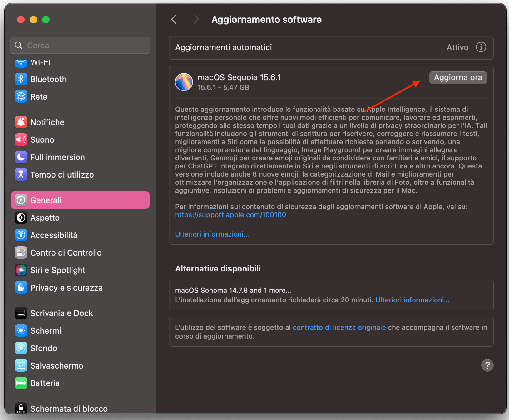509x420 pixels.
Task: Open Notifiche via its bell icon
Action: coord(21,122)
